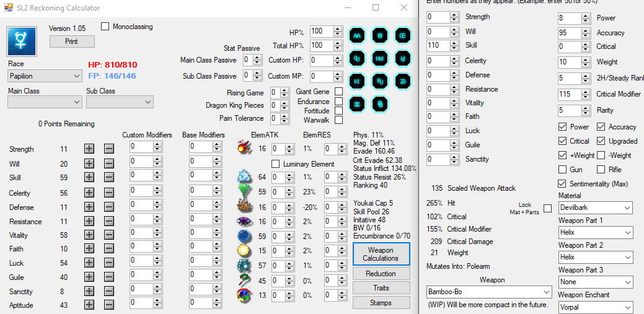Open the Traits section
This screenshot has height=314, width=644.
[x=381, y=288]
